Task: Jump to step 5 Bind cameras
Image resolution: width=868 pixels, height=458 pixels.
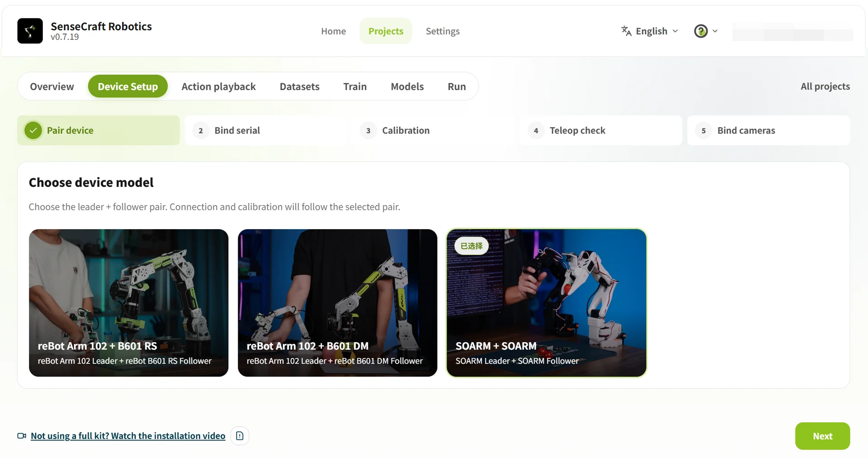Action: tap(769, 131)
